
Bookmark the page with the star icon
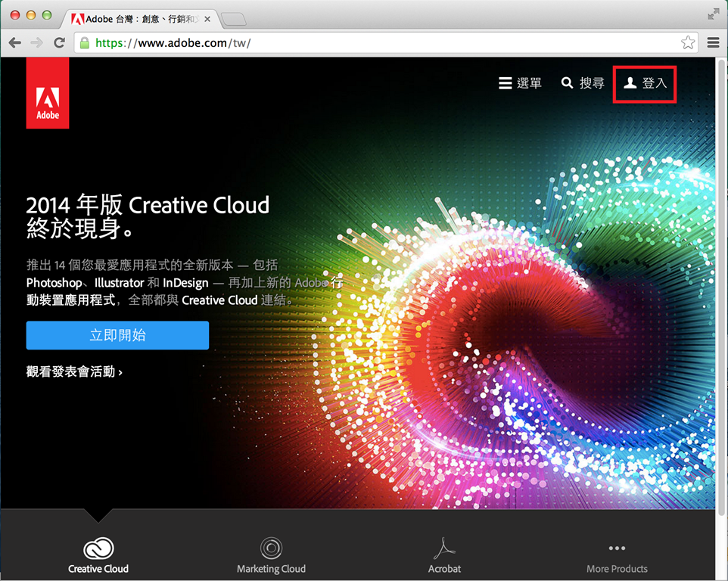click(x=688, y=42)
